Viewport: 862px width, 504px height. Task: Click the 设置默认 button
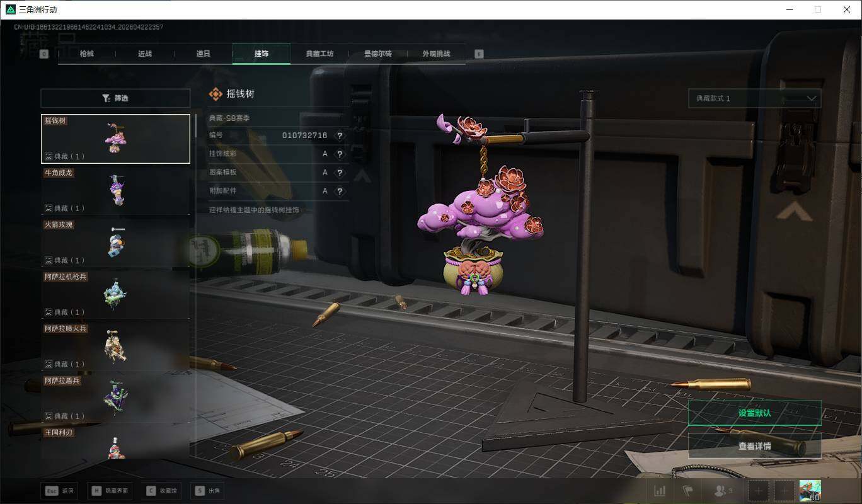(x=754, y=413)
